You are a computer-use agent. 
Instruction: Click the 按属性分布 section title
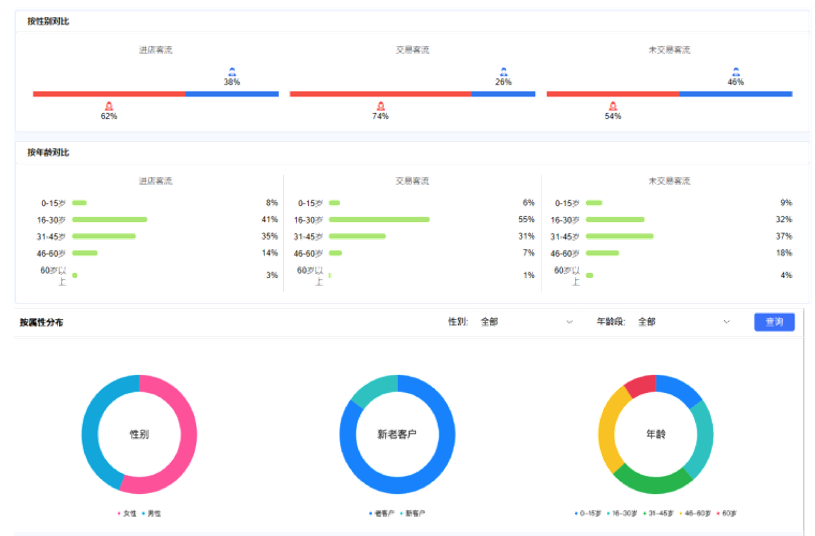[x=43, y=322]
